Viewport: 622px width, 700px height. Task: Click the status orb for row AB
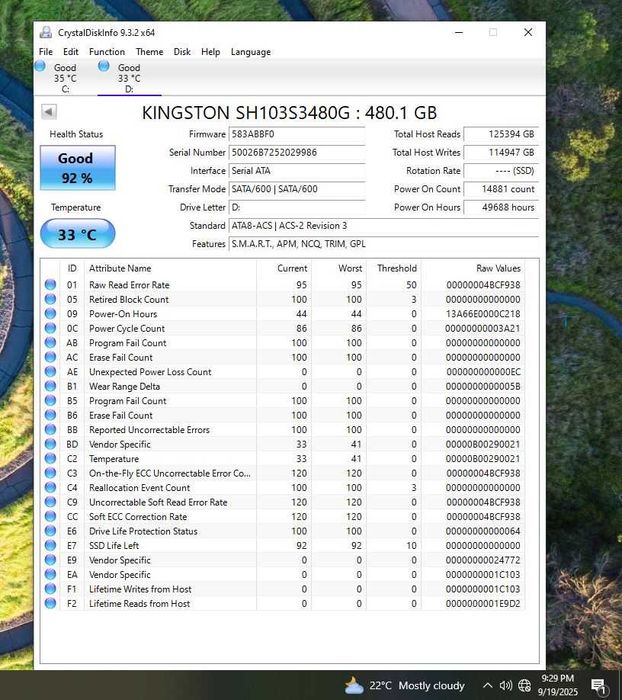[50, 342]
